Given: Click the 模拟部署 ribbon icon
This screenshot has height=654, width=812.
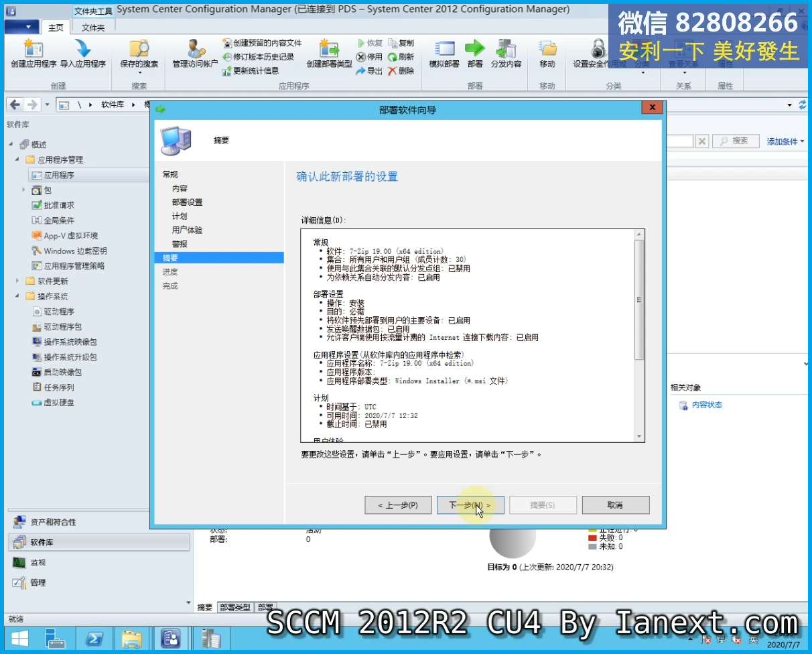Looking at the screenshot, I should 444,54.
